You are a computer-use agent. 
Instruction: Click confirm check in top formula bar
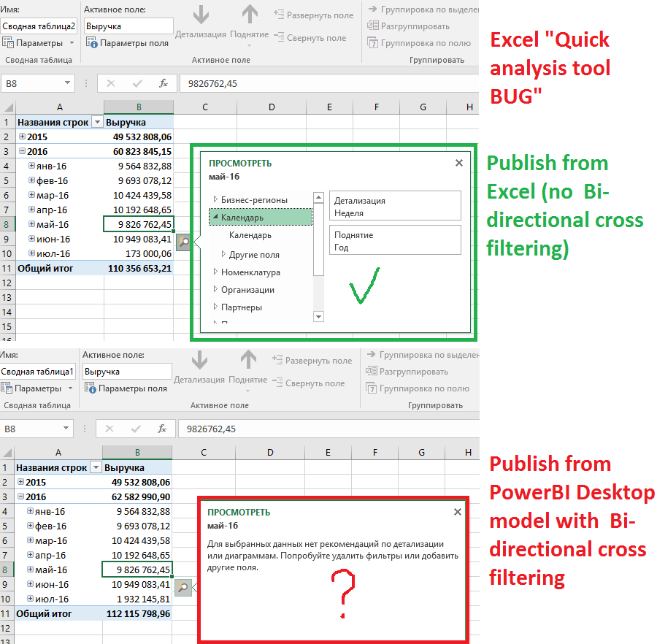coord(137,83)
